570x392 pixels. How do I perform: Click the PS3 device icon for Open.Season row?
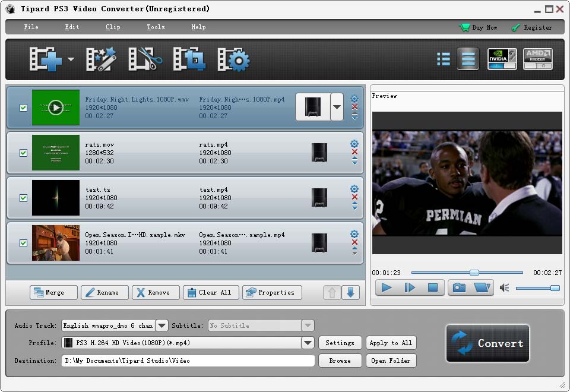coord(319,243)
